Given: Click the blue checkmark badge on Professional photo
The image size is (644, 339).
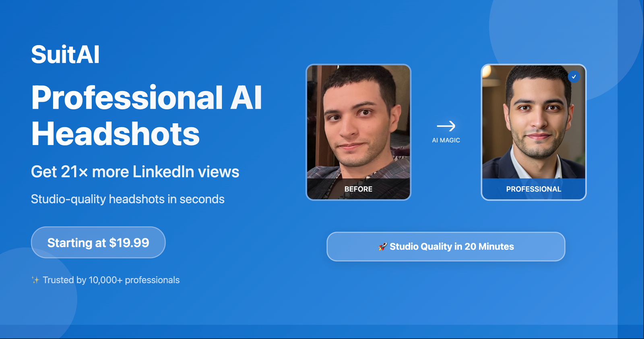Looking at the screenshot, I should [x=574, y=77].
